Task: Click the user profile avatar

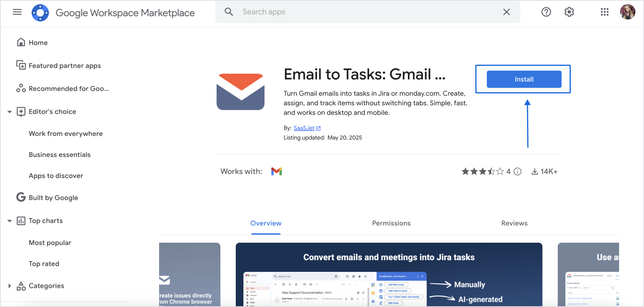Action: click(628, 12)
